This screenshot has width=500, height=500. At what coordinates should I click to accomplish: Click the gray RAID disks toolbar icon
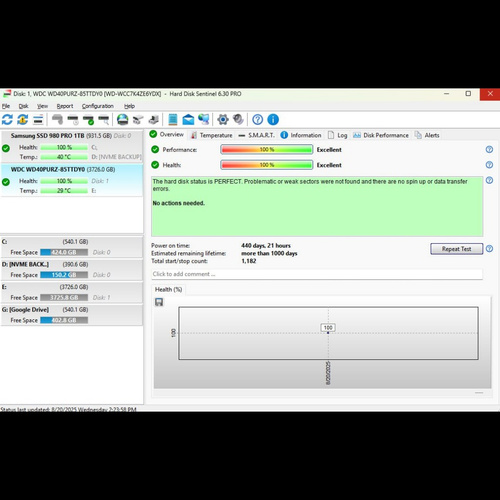(138, 119)
